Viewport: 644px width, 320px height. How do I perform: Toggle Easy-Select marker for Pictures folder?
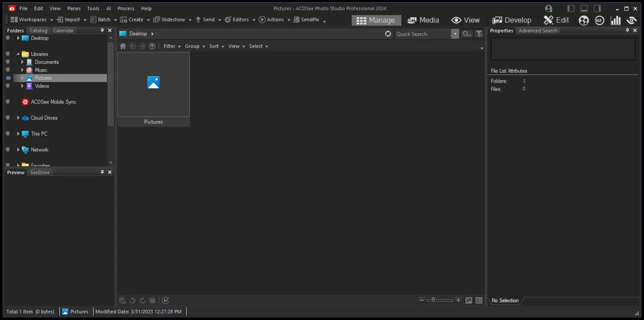[8, 78]
